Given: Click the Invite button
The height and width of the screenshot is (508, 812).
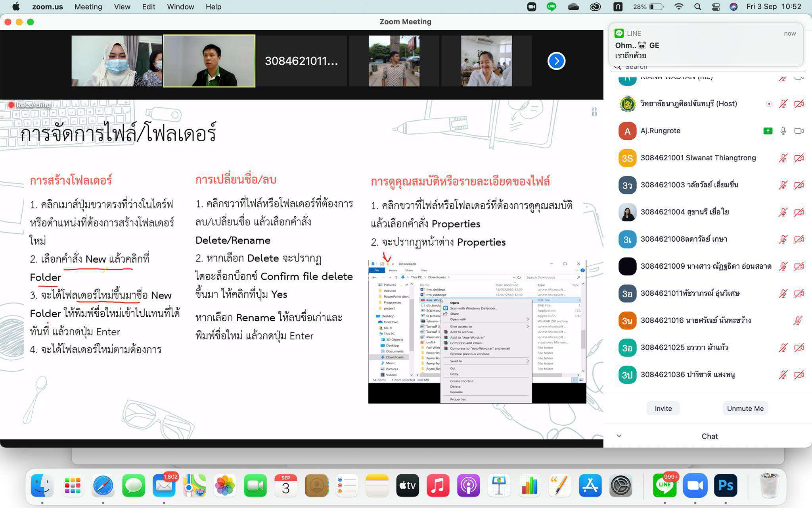Looking at the screenshot, I should tap(663, 408).
